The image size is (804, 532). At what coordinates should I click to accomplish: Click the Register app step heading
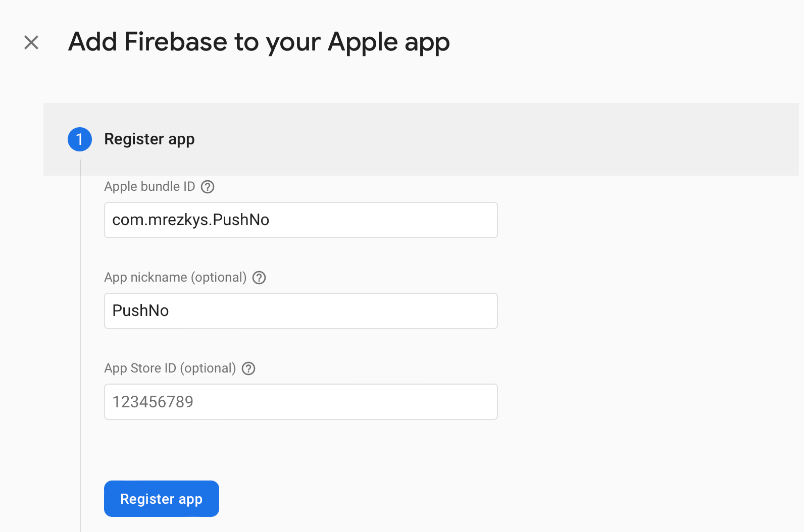click(x=149, y=139)
